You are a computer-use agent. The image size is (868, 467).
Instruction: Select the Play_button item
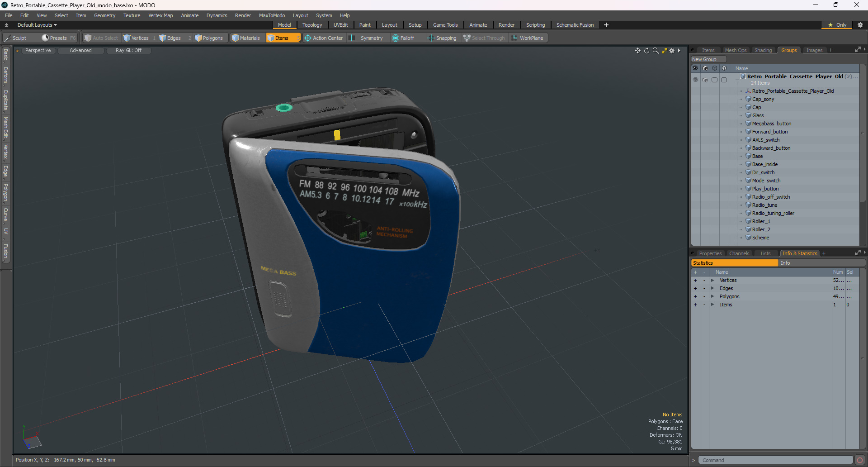coord(765,189)
